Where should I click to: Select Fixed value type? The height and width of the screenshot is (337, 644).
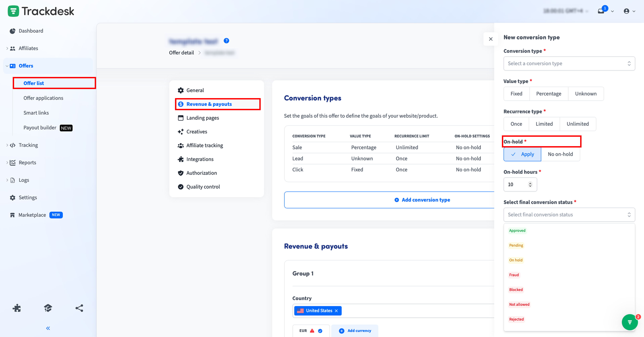pyautogui.click(x=516, y=94)
